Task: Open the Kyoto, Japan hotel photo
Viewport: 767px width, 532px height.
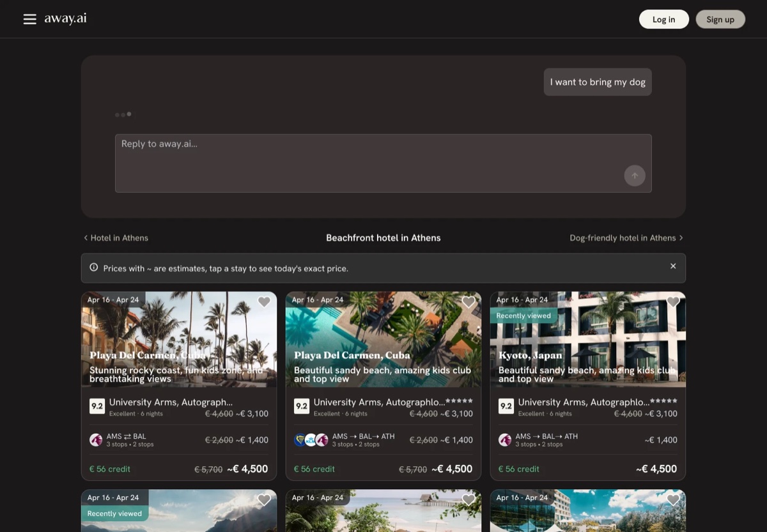Action: pyautogui.click(x=588, y=339)
